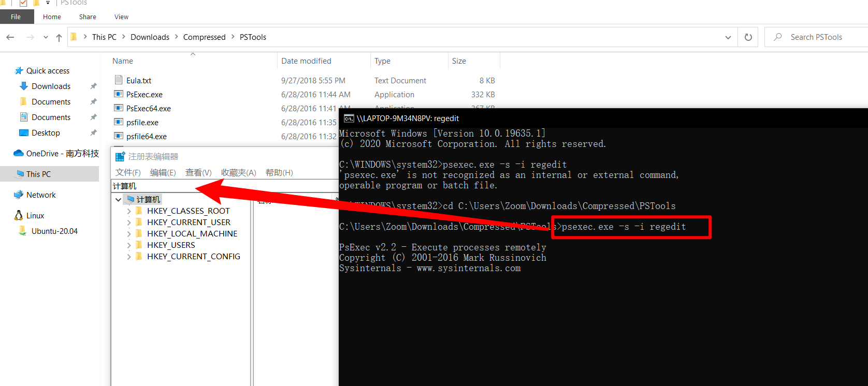The width and height of the screenshot is (868, 386).
Task: Expand the HKEY_USERS key
Action: point(129,245)
